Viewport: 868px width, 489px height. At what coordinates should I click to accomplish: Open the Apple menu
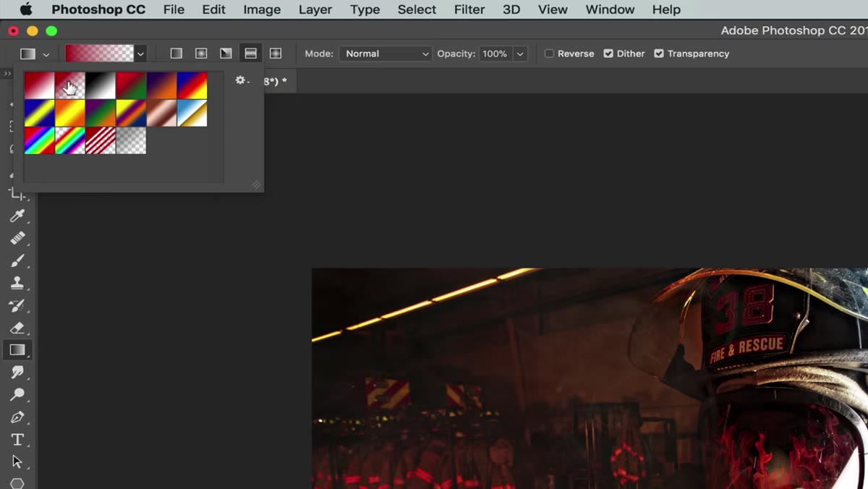[x=26, y=9]
